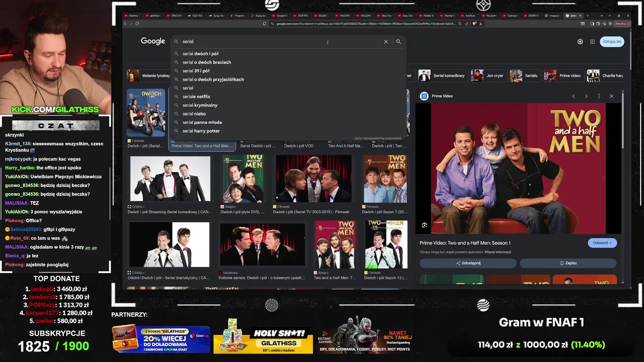Click the HOLY SH*T! GILATHISS banner
This screenshot has width=644, height=362.
point(263,336)
